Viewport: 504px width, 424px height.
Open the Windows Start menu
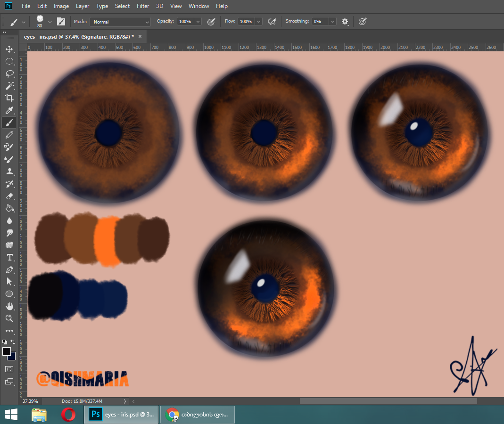(11, 415)
